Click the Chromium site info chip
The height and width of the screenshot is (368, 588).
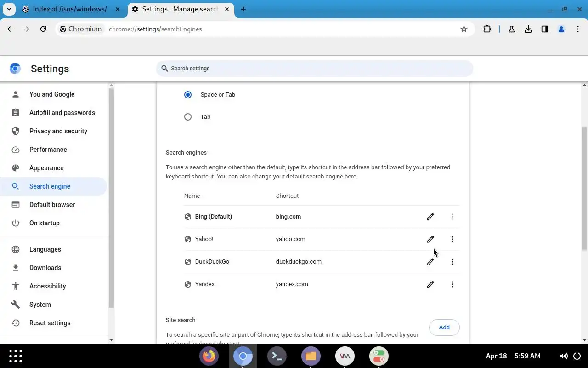click(80, 29)
